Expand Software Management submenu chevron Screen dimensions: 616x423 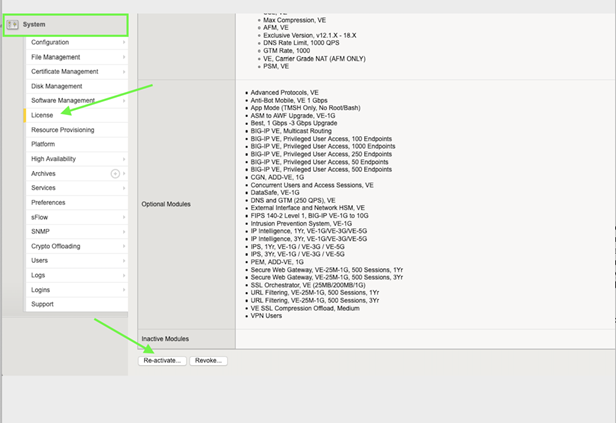[x=124, y=101]
